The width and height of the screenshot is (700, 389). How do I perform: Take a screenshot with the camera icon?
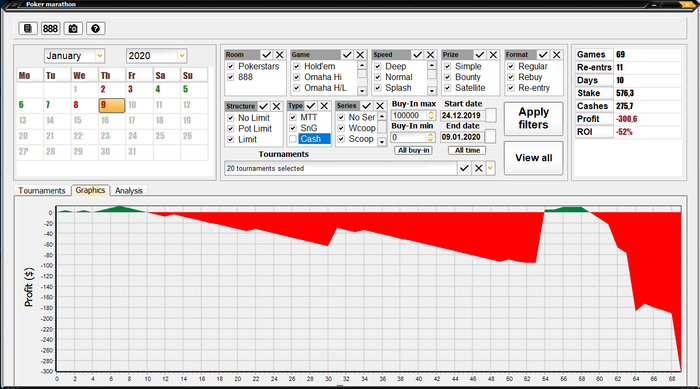pyautogui.click(x=73, y=29)
